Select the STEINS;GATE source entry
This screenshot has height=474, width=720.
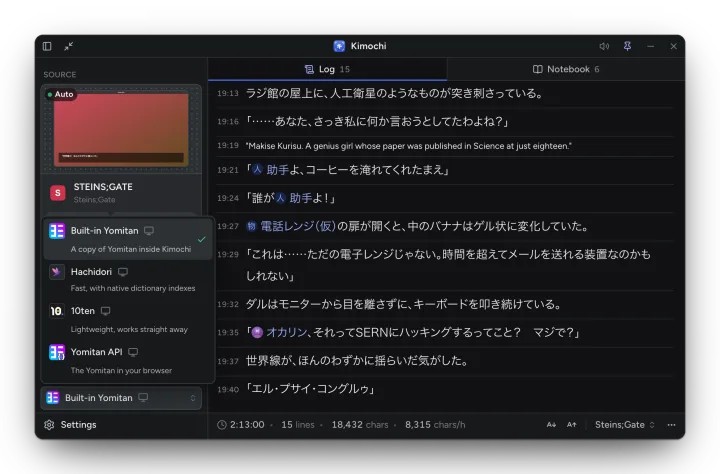point(121,193)
